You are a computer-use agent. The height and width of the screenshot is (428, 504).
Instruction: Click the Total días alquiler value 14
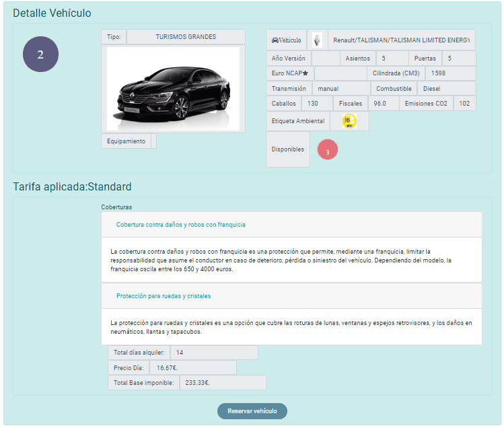(214, 353)
